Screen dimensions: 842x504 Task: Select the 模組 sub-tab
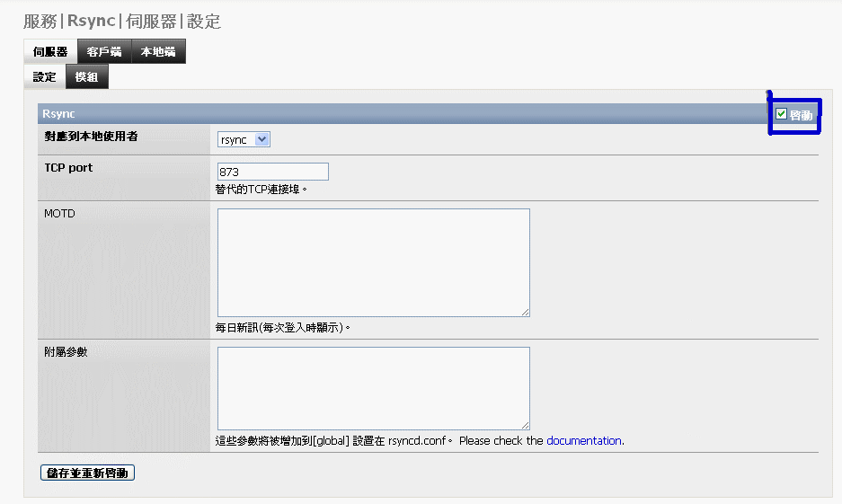click(87, 76)
